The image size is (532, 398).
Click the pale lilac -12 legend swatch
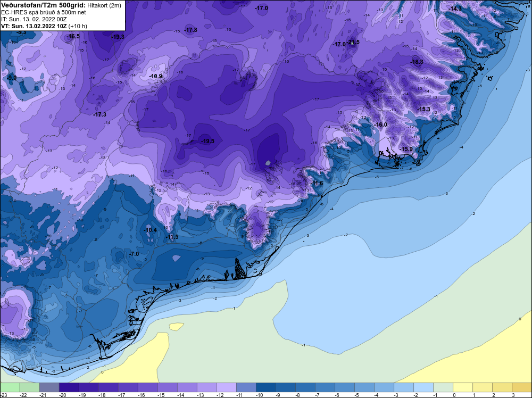coord(226,387)
